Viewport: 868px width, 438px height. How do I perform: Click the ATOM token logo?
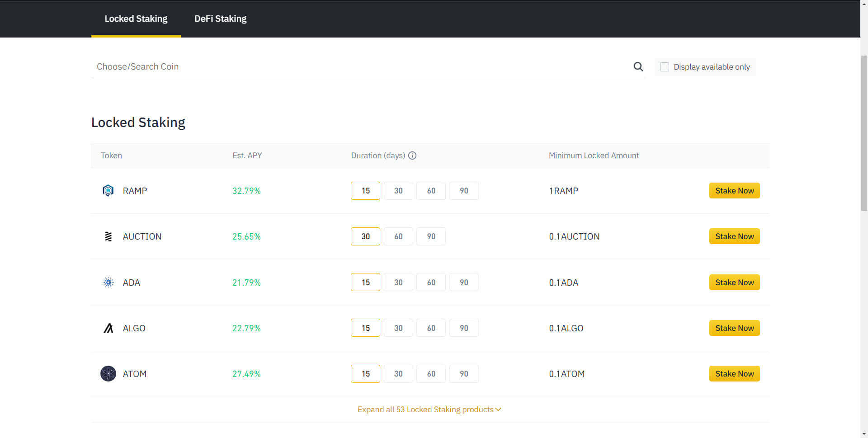[108, 374]
